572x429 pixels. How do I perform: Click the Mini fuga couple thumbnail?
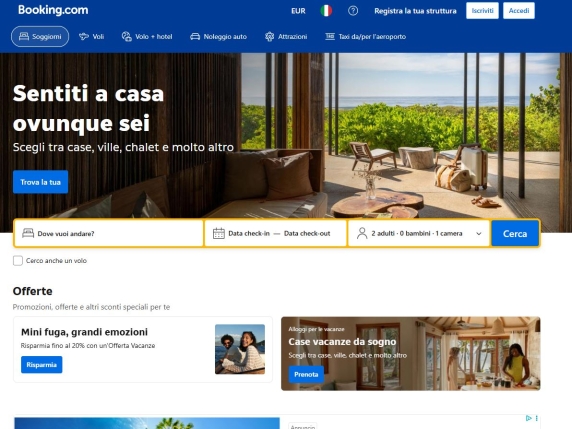point(240,349)
